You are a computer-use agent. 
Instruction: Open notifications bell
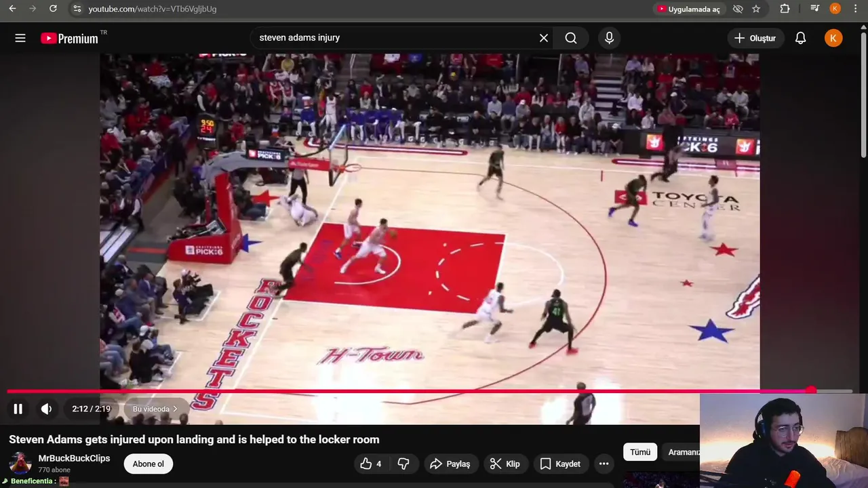click(801, 38)
